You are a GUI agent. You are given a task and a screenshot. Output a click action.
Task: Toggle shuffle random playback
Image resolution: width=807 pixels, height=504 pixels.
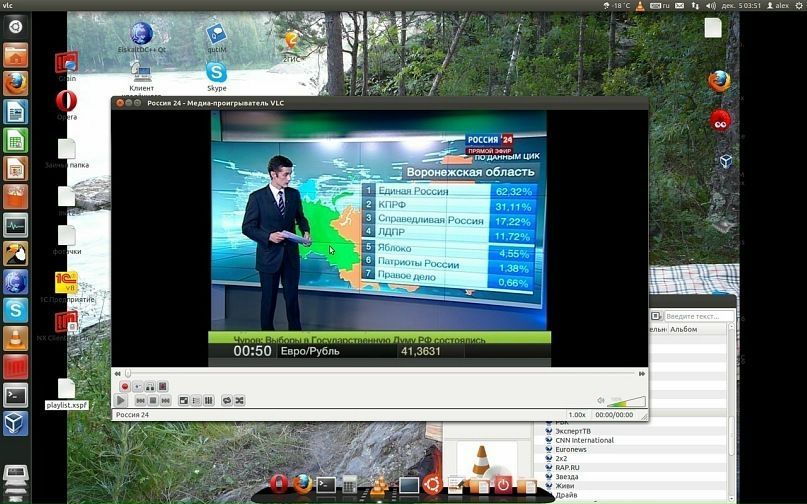point(239,401)
